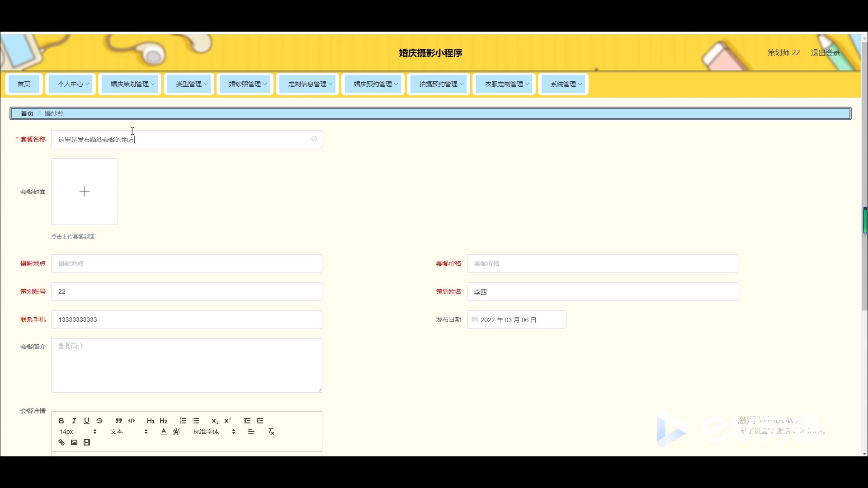Click the 退出登录 link
The width and height of the screenshot is (868, 488).
(825, 52)
